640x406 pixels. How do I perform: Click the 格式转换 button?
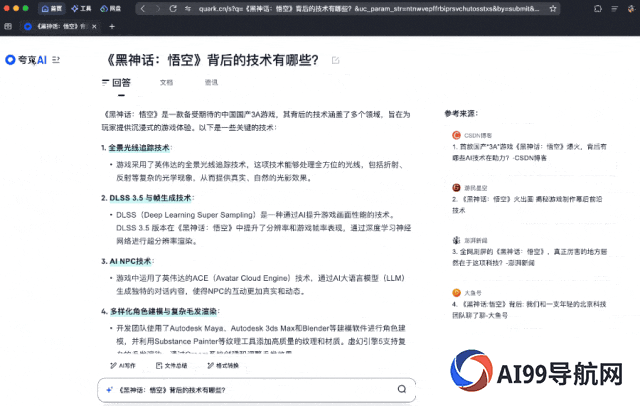tap(223, 366)
